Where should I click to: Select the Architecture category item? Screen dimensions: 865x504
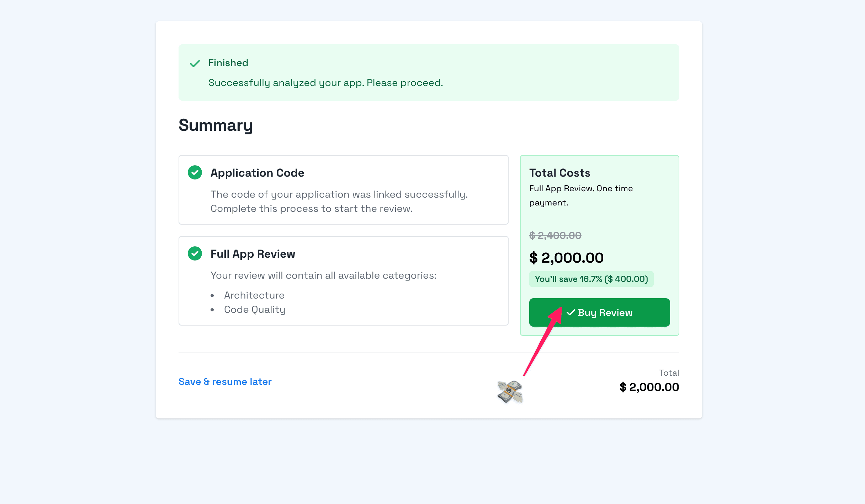point(254,295)
